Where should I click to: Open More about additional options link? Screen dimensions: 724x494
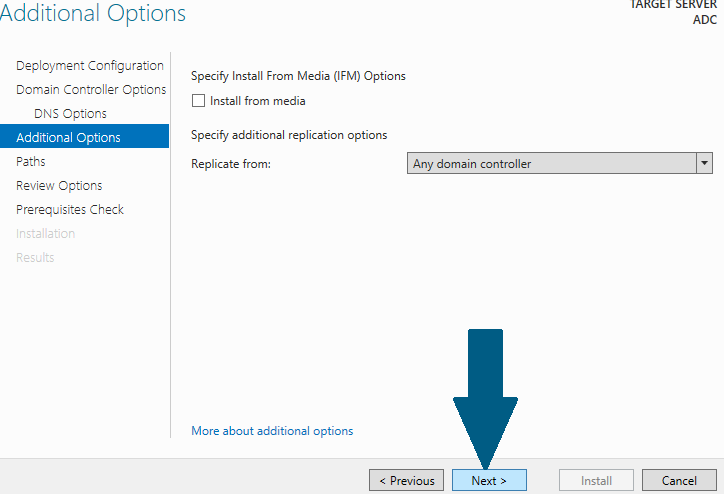[272, 431]
